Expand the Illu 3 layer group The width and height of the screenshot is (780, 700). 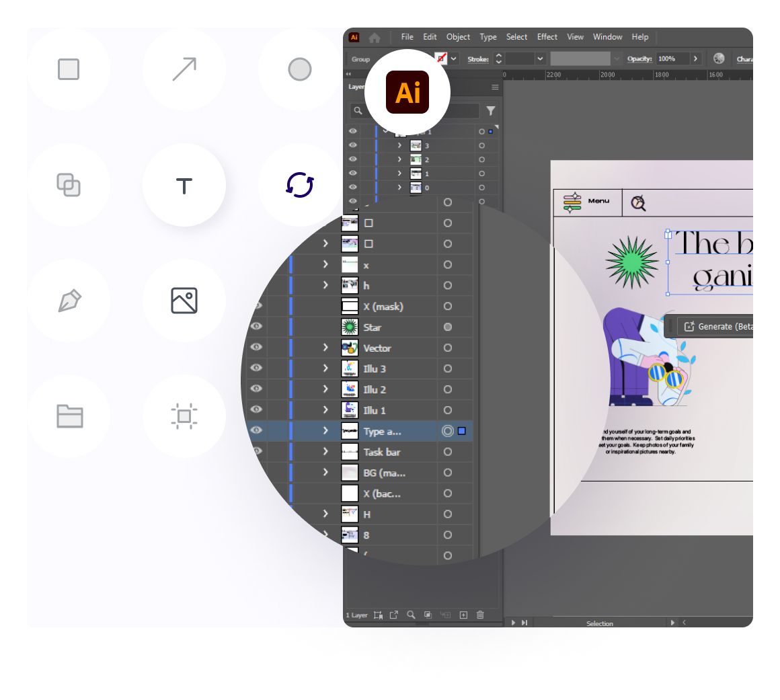325,368
